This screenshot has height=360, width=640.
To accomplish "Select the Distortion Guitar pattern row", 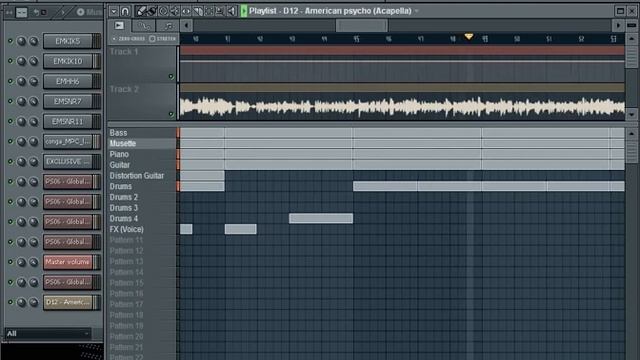I will 142,176.
